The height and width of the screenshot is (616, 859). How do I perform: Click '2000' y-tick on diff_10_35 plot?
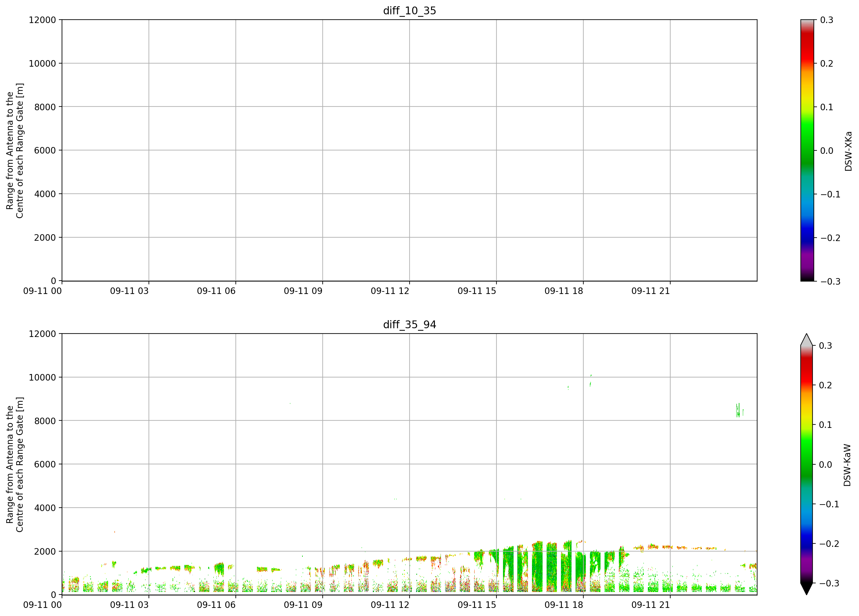tap(45, 237)
